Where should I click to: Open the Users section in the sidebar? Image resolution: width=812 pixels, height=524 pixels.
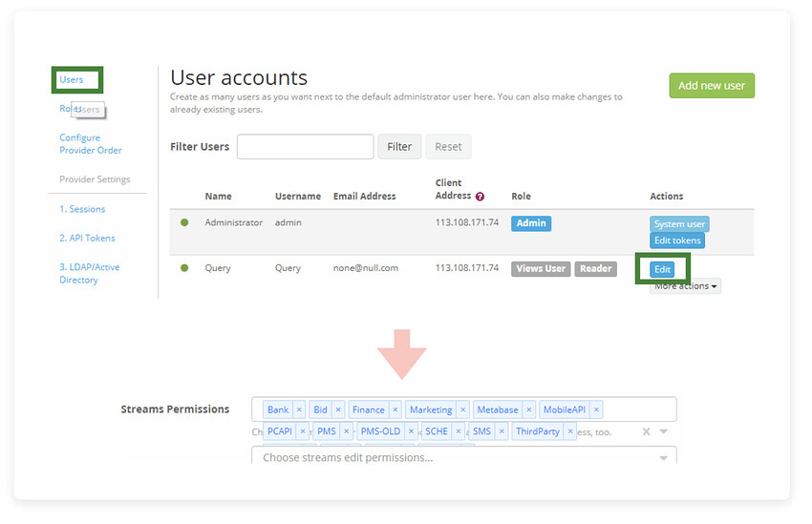tap(71, 79)
